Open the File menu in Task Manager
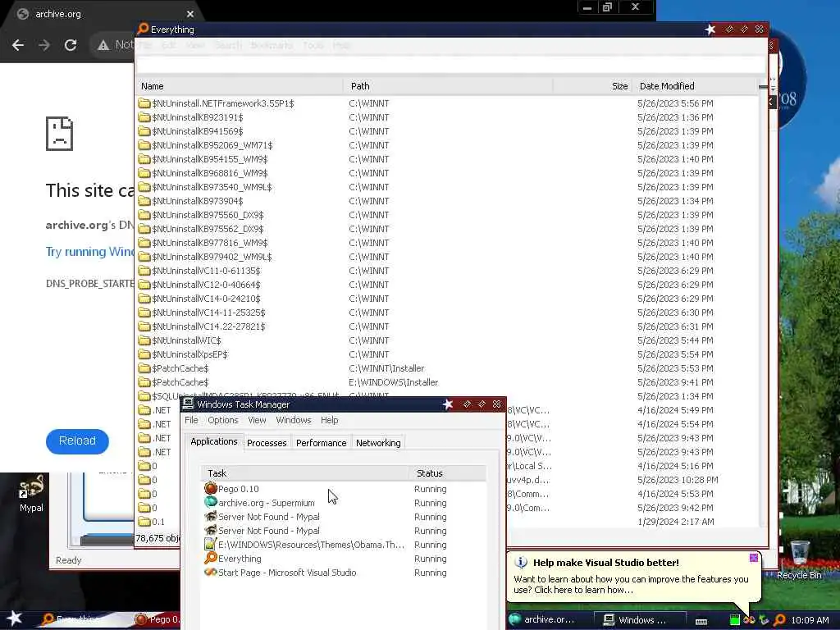The height and width of the screenshot is (630, 840). (191, 420)
